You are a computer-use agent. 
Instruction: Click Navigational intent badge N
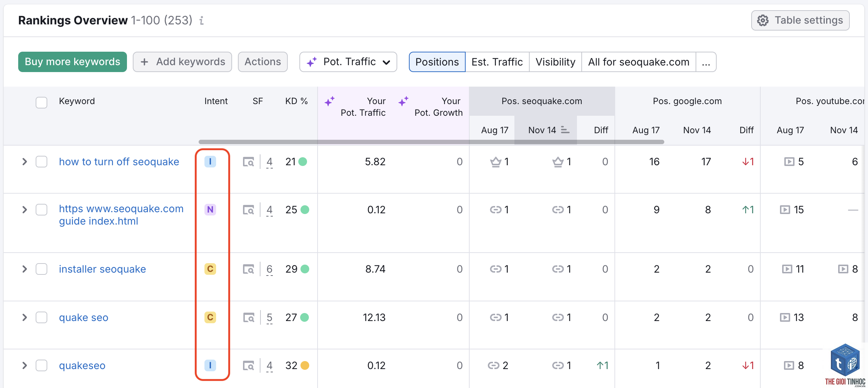(x=210, y=210)
